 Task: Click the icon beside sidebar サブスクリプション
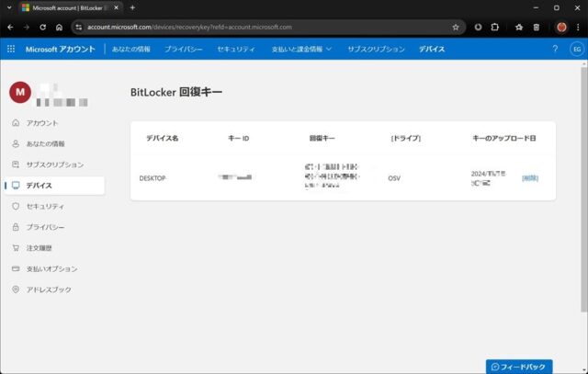16,164
